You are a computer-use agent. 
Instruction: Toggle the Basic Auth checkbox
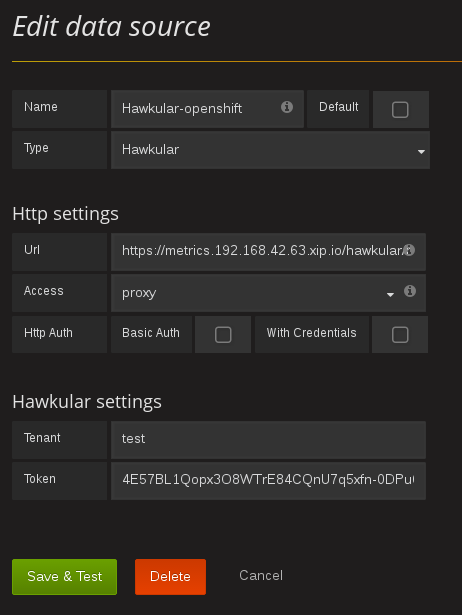[223, 335]
